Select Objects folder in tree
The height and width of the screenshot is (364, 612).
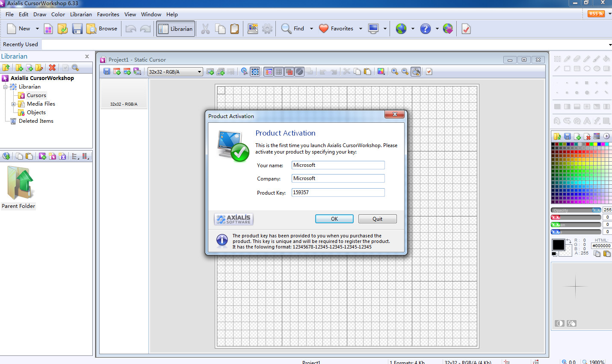click(36, 112)
